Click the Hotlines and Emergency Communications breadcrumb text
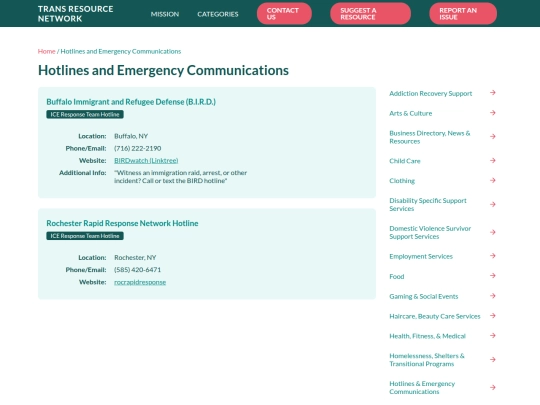 point(121,51)
